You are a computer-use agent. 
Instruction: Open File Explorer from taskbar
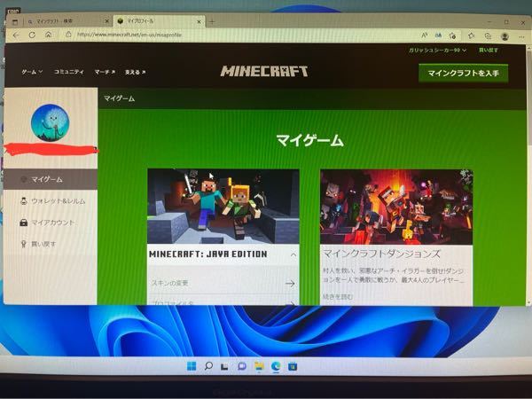click(259, 366)
